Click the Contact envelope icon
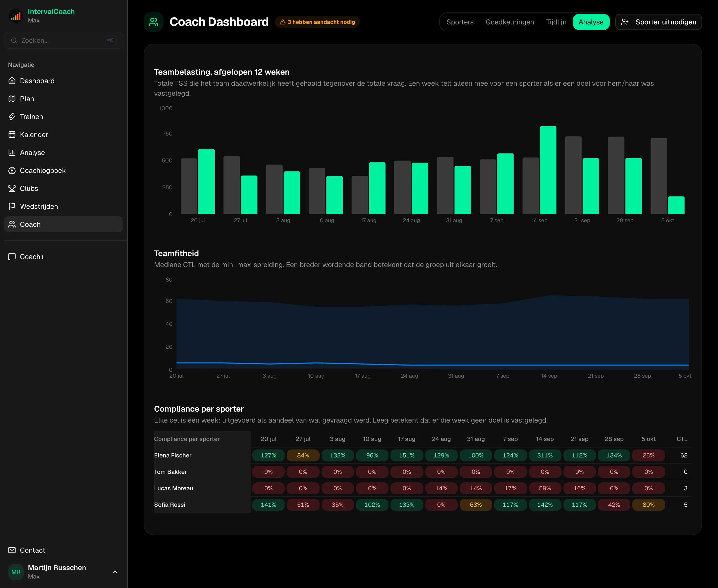This screenshot has height=588, width=718. 12,550
